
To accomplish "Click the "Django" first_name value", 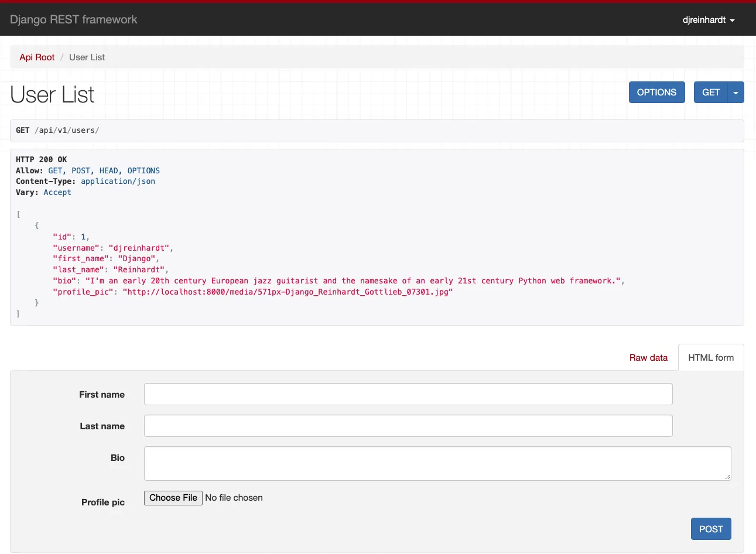I will pyautogui.click(x=136, y=259).
